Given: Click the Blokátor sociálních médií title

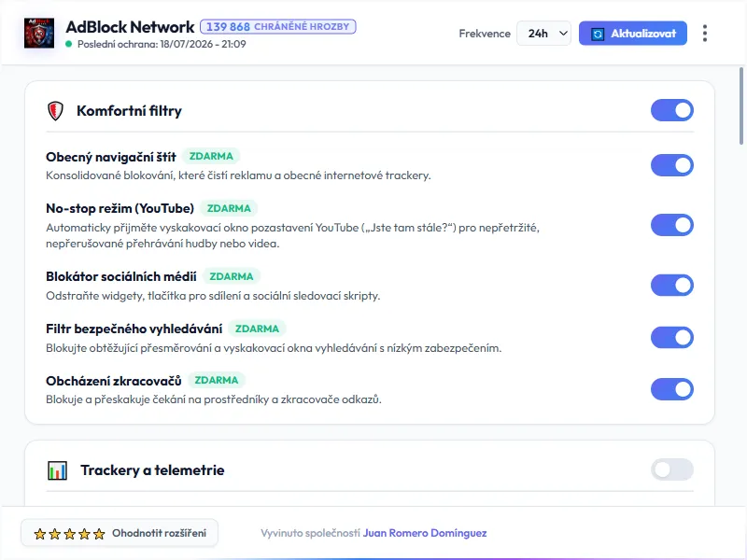Looking at the screenshot, I should [121, 276].
